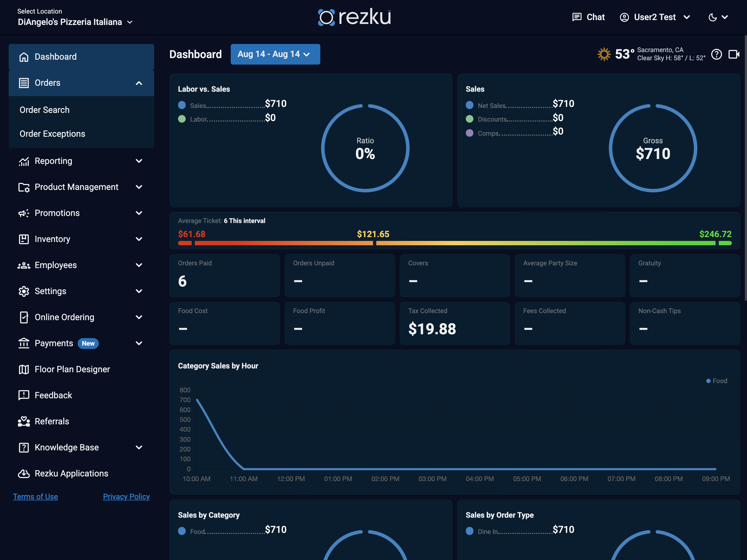Open the Feedback menu label

(x=53, y=395)
